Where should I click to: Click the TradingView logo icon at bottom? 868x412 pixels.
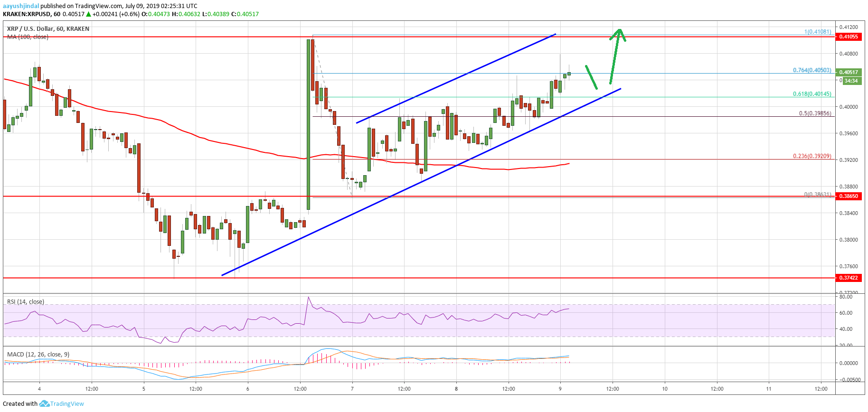[x=44, y=404]
